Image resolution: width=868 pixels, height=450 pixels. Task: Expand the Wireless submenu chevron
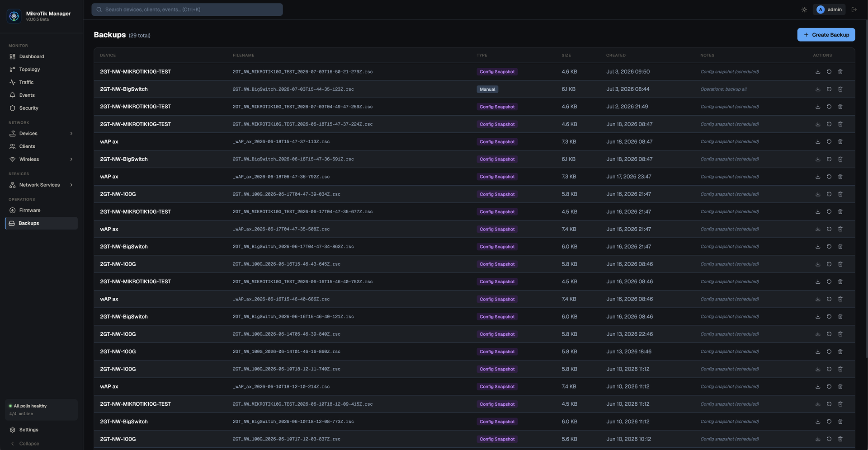point(71,159)
